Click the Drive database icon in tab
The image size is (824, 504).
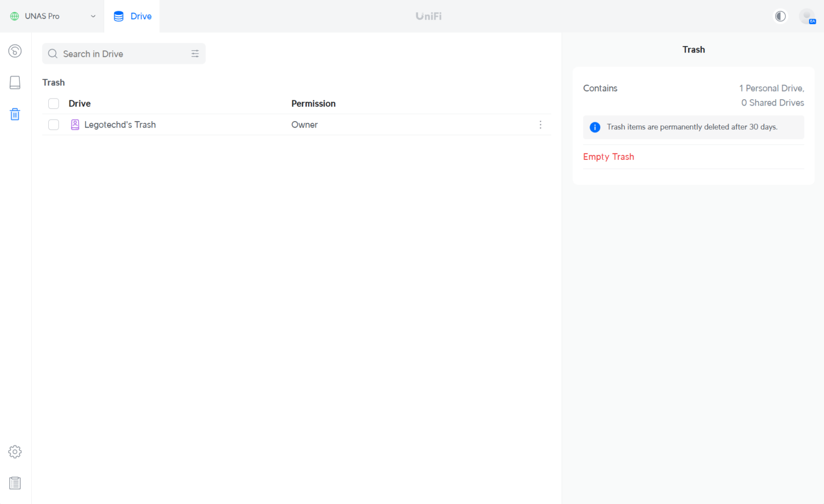pos(119,16)
